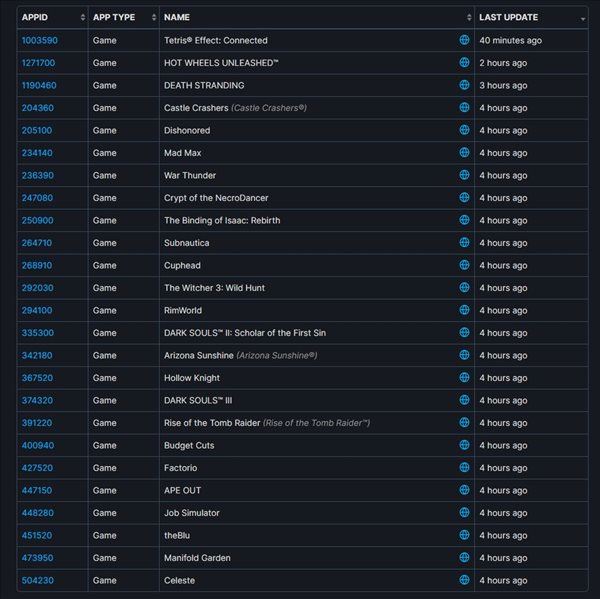Sort by LAST UPDATE column header

point(532,17)
